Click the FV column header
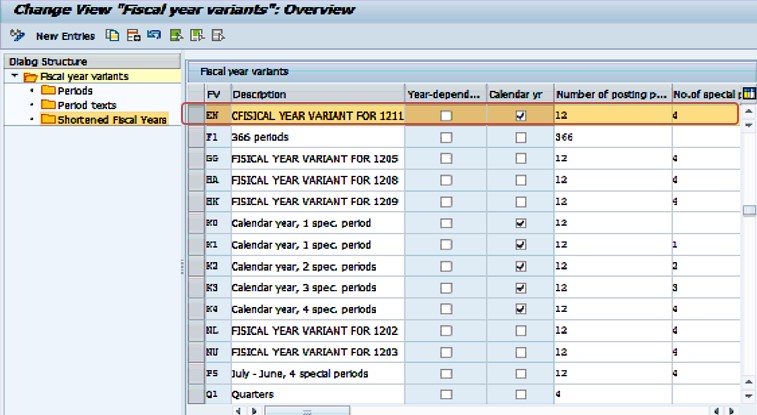The height and width of the screenshot is (415, 757). (218, 94)
